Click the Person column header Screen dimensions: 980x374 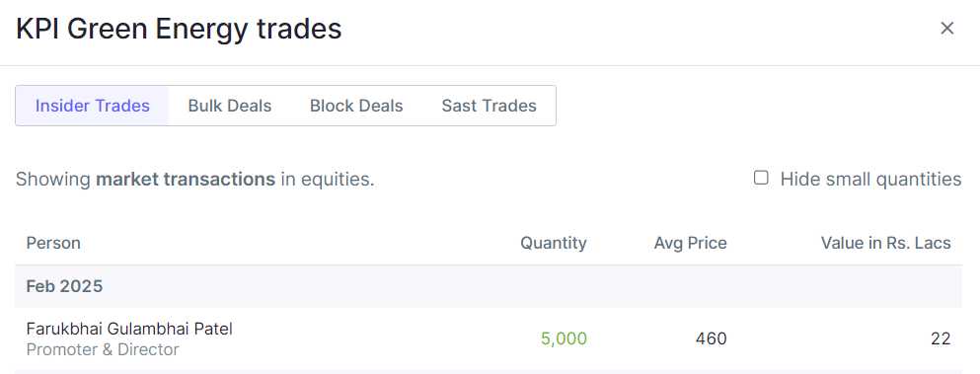tap(53, 244)
